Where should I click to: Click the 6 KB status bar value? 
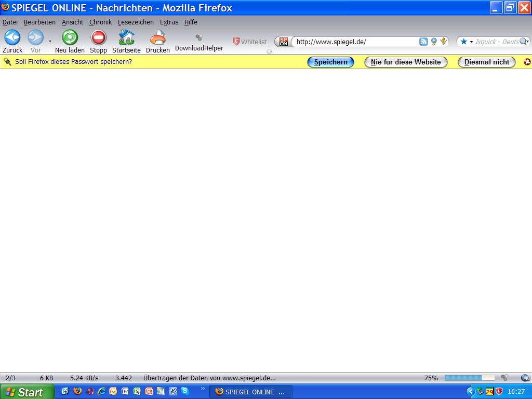pos(46,378)
